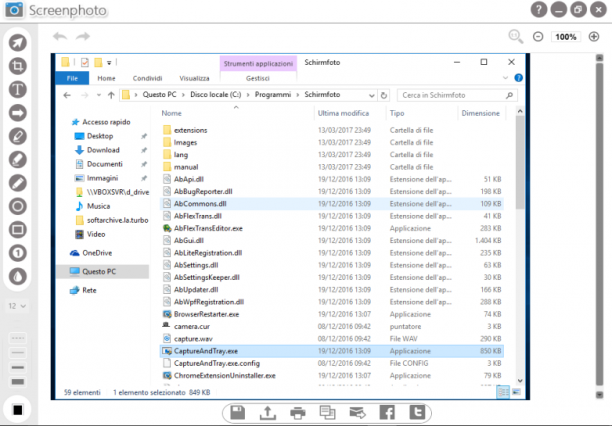Open the black color swatch picker
Viewport: 612px width, 426px height.
pos(18,410)
